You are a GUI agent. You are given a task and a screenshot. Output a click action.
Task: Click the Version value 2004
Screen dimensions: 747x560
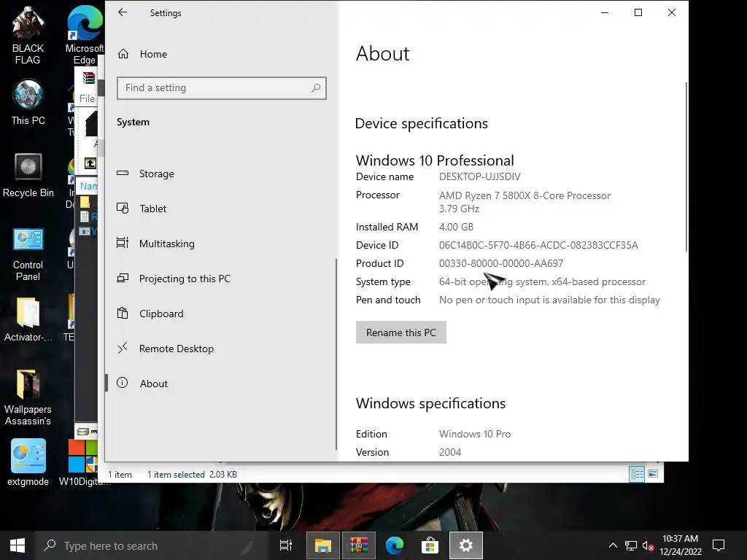coord(450,452)
